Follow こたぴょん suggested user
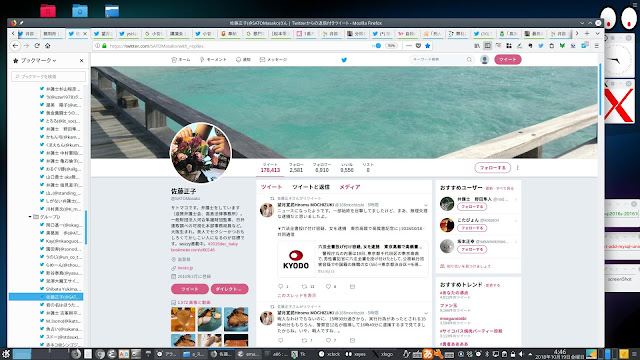This screenshot has width=640, height=360. point(472,228)
